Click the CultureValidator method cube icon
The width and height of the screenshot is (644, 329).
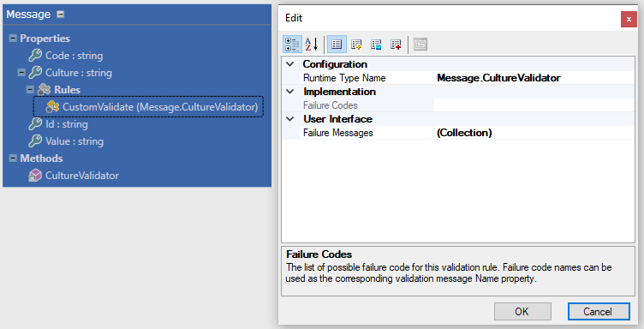[35, 176]
